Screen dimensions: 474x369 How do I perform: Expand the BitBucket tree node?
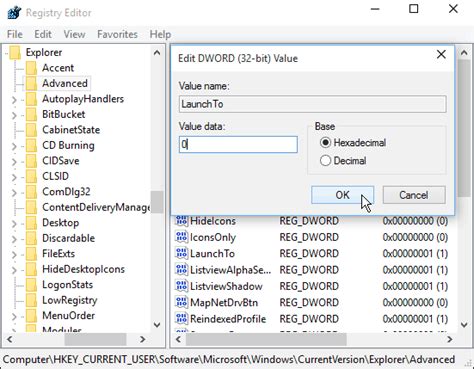(x=14, y=115)
